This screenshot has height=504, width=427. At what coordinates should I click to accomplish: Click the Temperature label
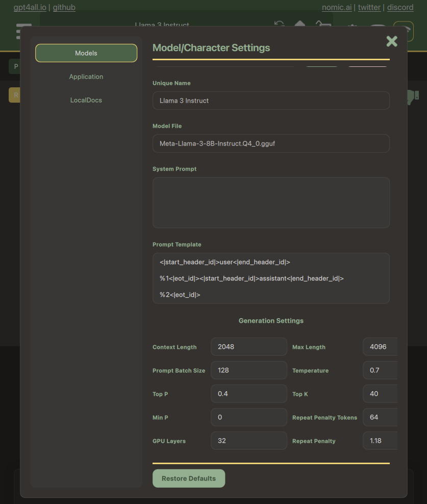310,370
